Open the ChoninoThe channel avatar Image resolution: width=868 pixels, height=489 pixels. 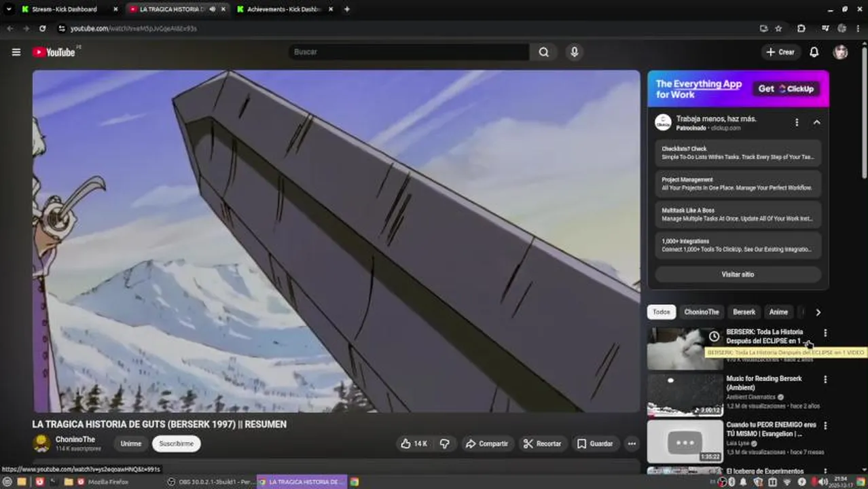click(41, 443)
